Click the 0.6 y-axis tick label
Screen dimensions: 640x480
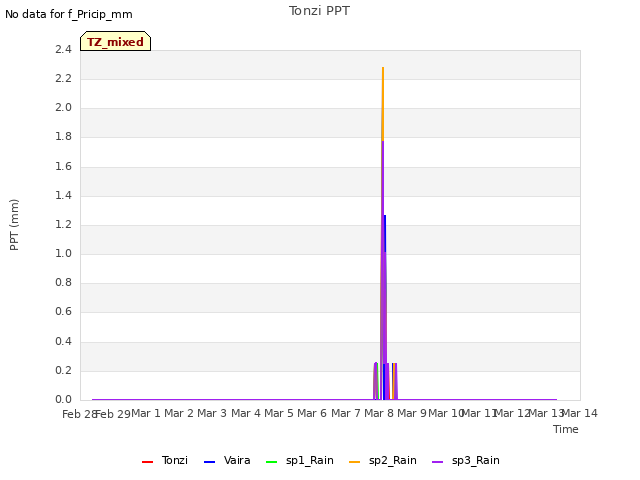click(x=63, y=311)
